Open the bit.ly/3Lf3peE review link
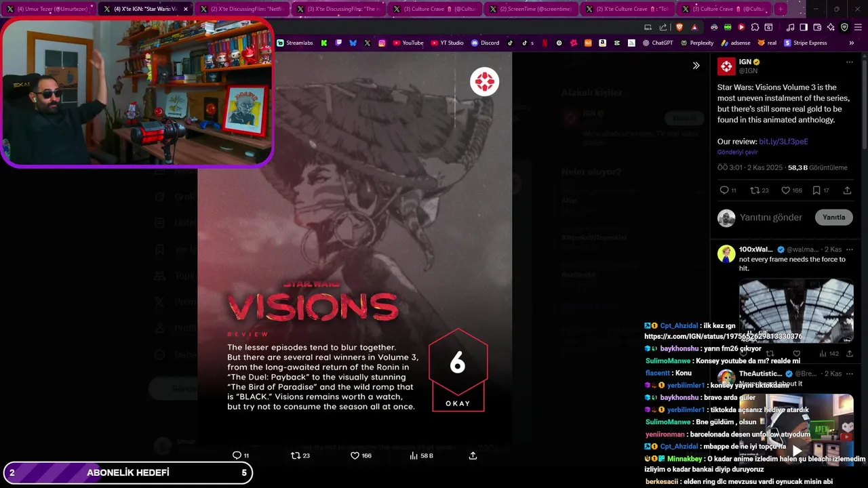The width and height of the screenshot is (868, 488). [x=783, y=142]
